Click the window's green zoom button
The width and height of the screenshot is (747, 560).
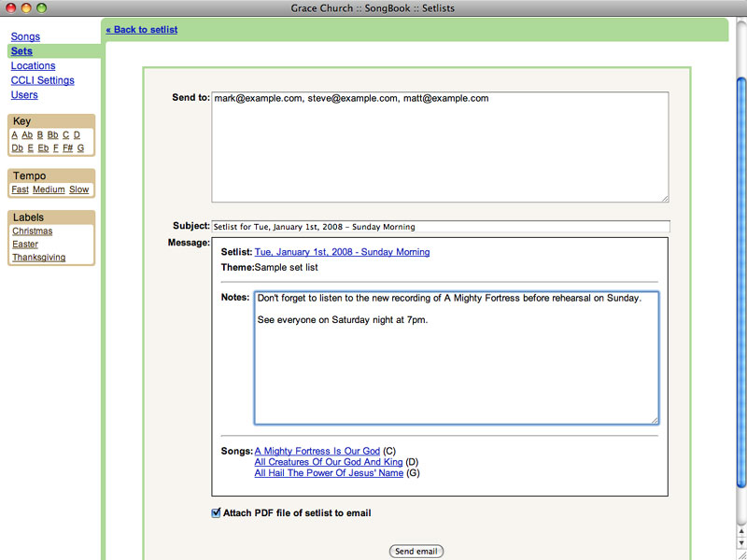pos(42,8)
